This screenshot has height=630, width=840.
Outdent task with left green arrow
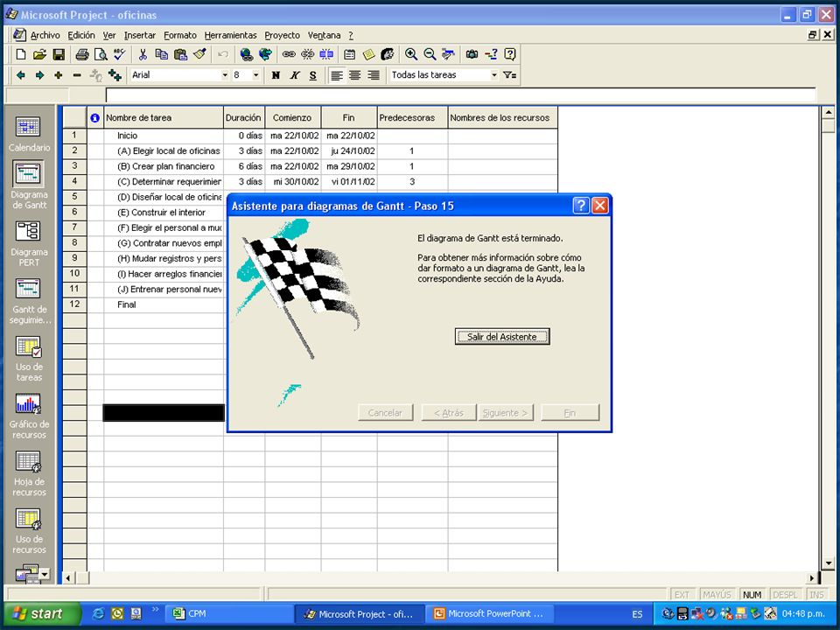click(x=21, y=75)
